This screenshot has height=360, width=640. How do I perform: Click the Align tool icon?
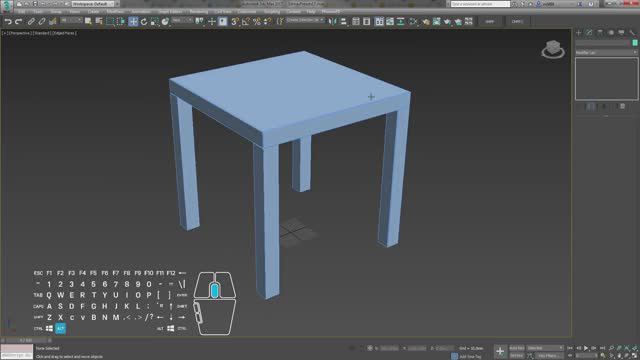click(344, 21)
